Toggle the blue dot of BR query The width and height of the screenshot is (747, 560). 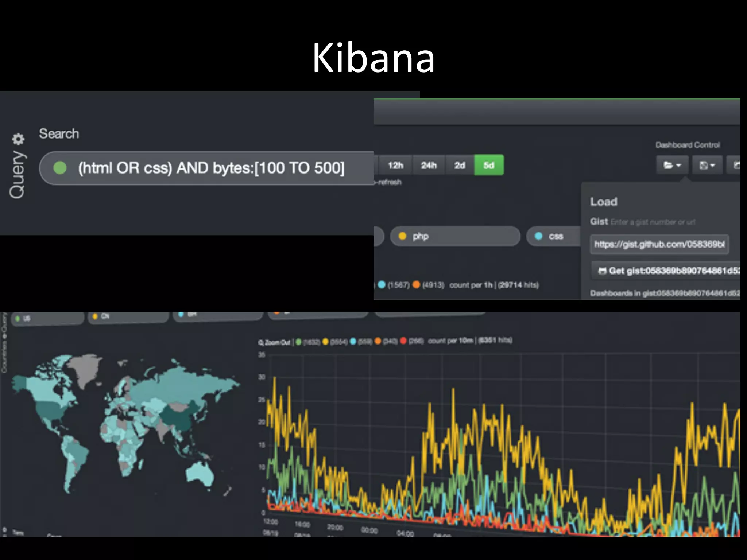pyautogui.click(x=181, y=314)
